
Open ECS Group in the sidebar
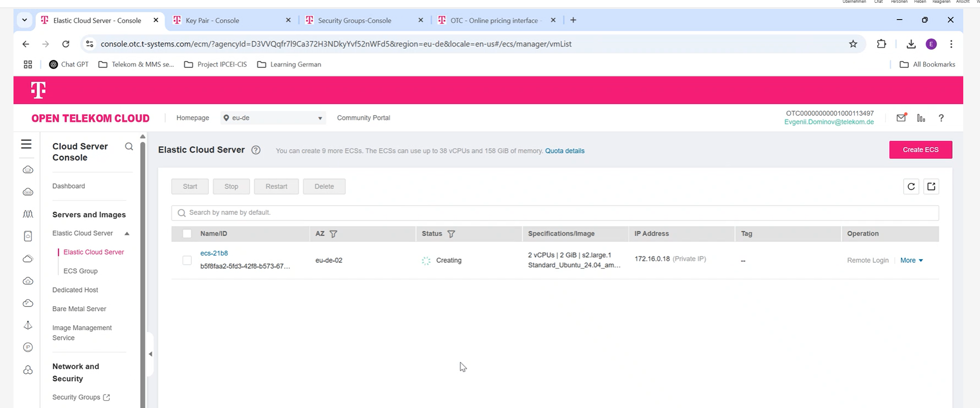(x=81, y=271)
